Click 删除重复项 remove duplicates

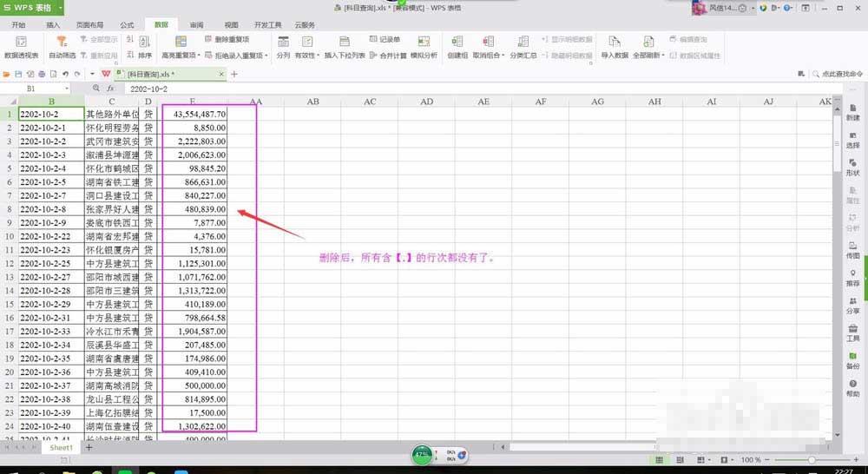(x=227, y=40)
